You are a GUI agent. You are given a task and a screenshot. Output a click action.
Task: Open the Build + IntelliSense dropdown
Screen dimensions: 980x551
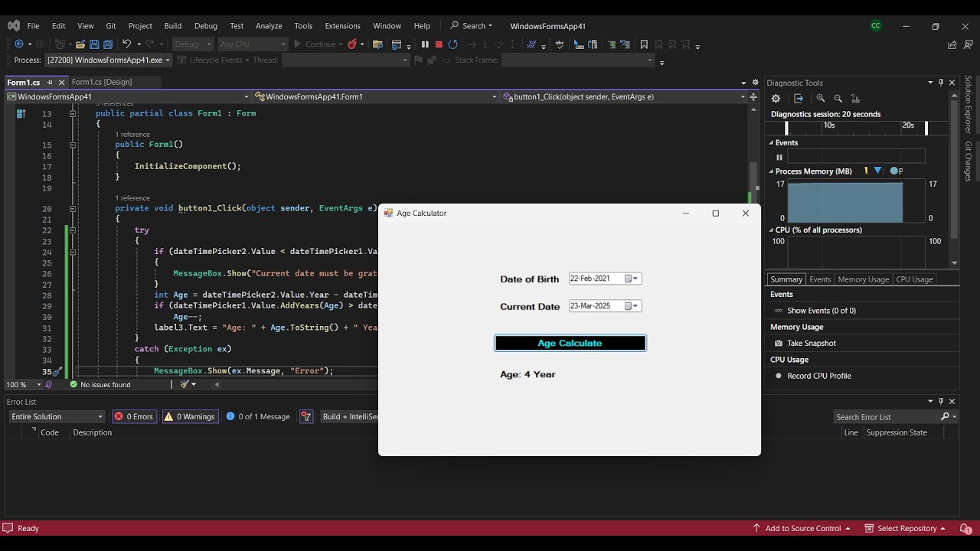click(349, 416)
